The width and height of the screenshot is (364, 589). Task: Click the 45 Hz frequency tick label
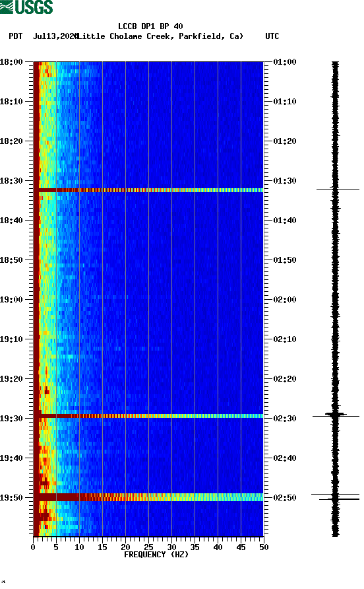[x=241, y=547]
